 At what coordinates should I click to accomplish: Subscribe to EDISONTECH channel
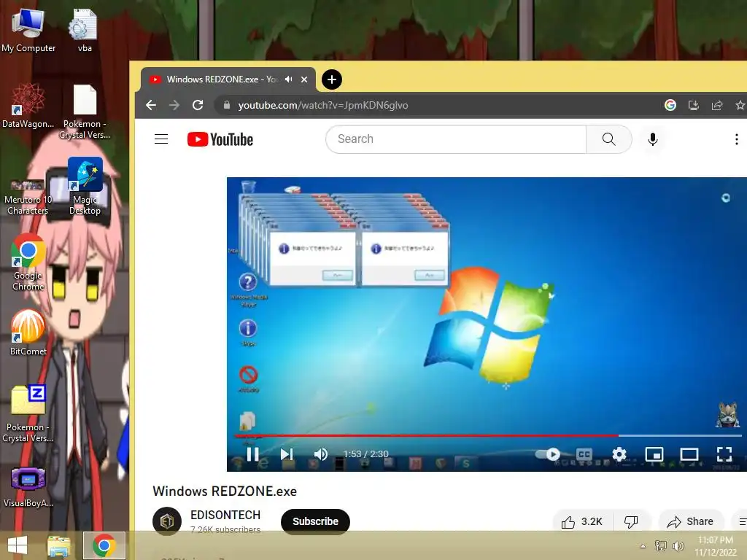click(315, 521)
